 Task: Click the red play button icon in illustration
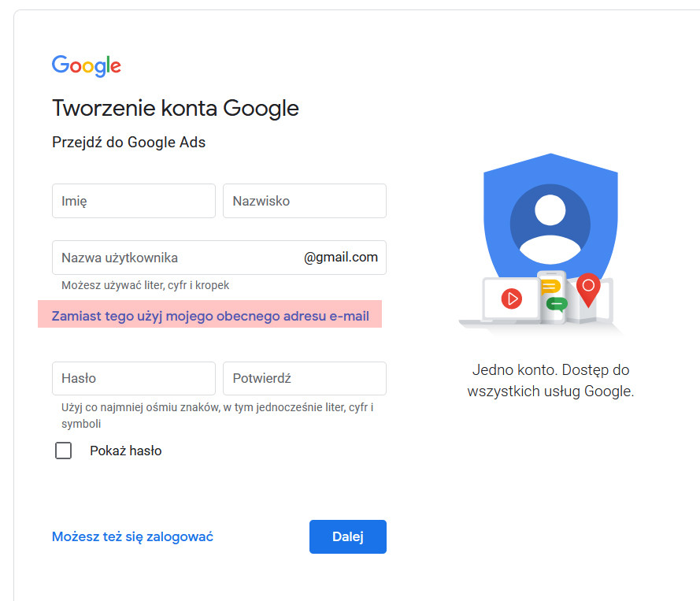tap(512, 299)
